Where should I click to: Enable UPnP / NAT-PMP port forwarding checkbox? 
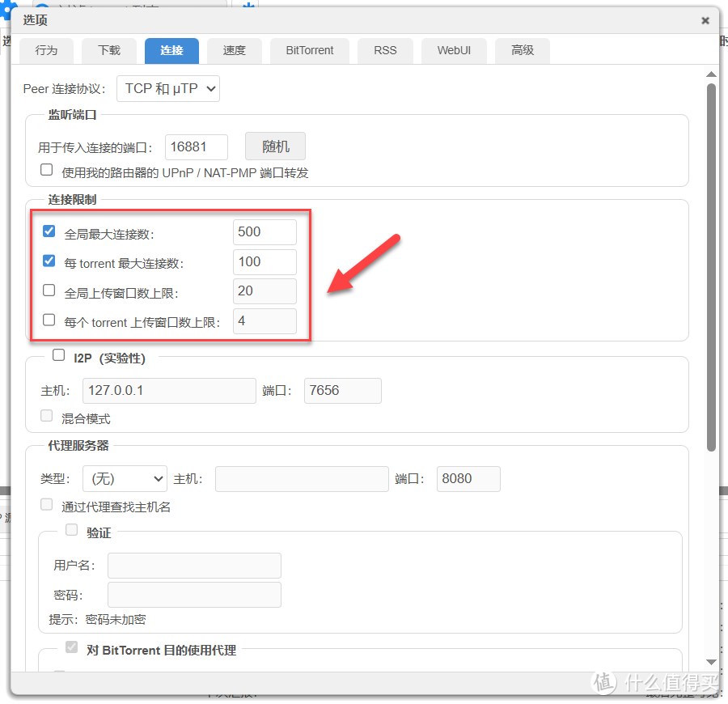[x=46, y=170]
